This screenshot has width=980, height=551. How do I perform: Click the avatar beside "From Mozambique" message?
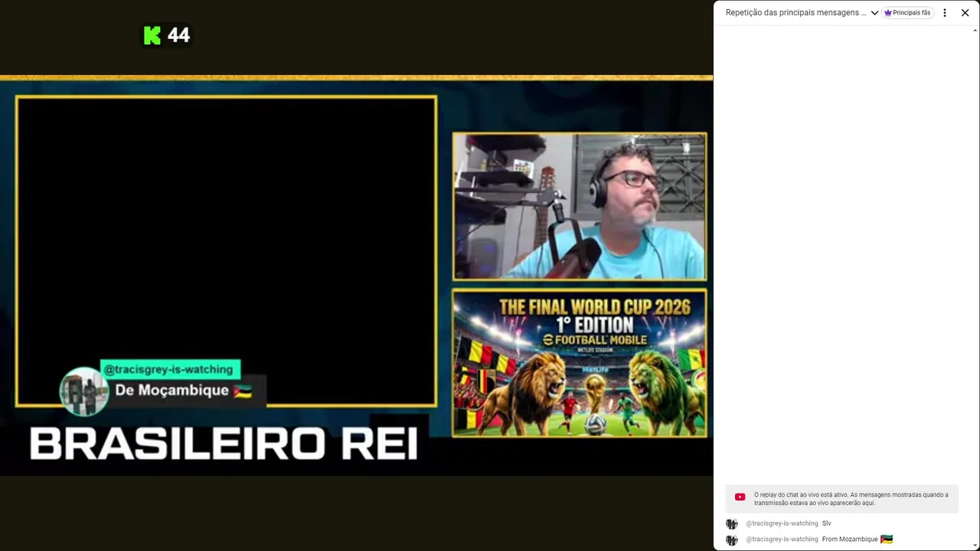pyautogui.click(x=732, y=540)
